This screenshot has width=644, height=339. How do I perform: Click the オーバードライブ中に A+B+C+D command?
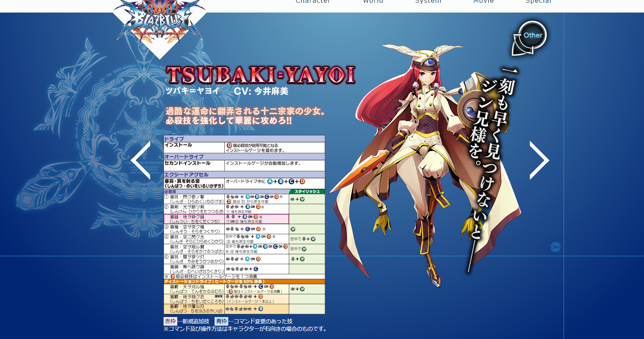point(265,181)
